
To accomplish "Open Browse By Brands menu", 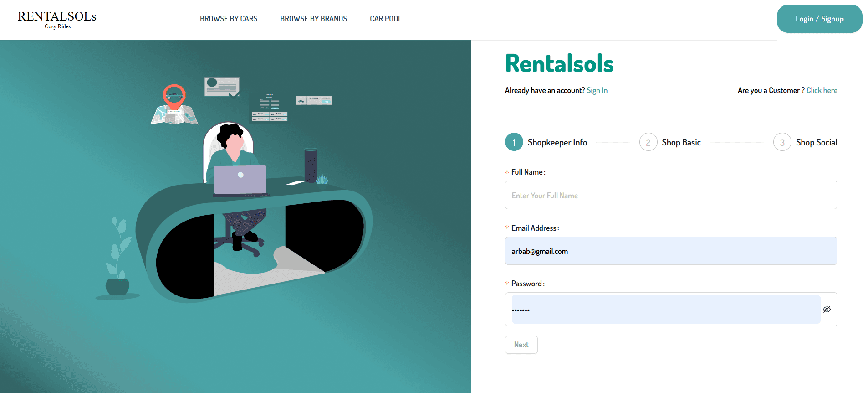I will point(313,19).
